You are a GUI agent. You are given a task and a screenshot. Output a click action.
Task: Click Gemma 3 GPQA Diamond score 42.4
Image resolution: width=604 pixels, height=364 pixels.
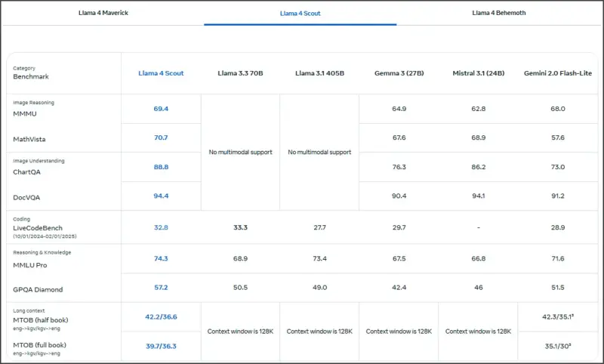(x=399, y=287)
